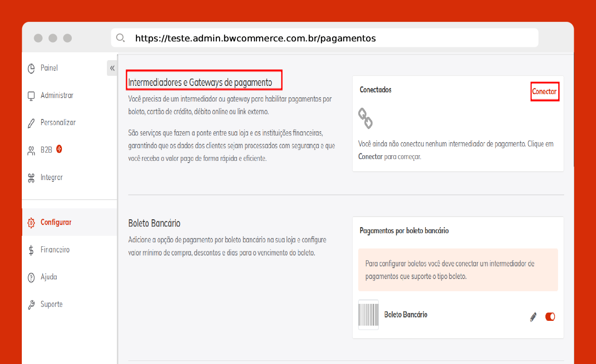
Task: Click the search magnifier icon in address bar
Action: [120, 38]
